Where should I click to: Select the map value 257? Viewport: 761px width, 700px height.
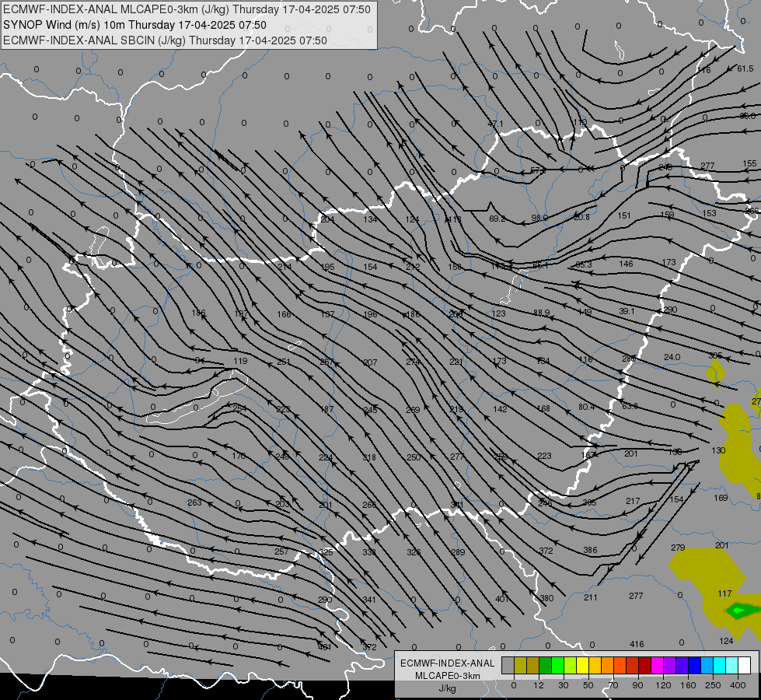click(281, 551)
